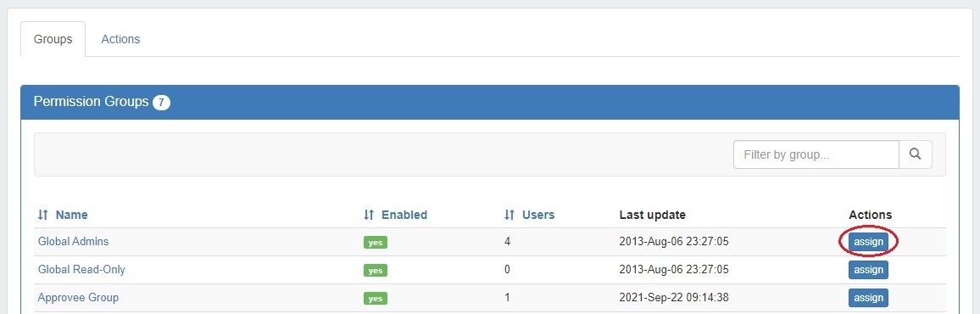Sort table by Enabled column header
This screenshot has height=314, width=980.
pyautogui.click(x=404, y=216)
